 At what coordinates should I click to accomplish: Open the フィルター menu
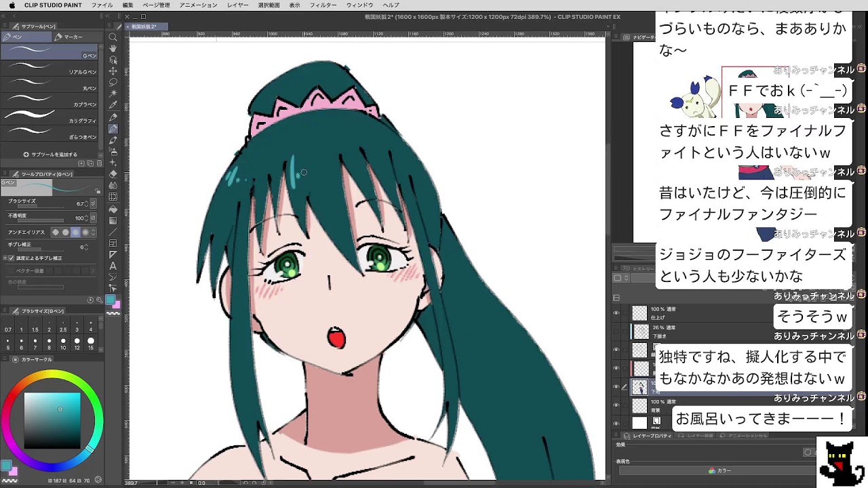coord(323,5)
